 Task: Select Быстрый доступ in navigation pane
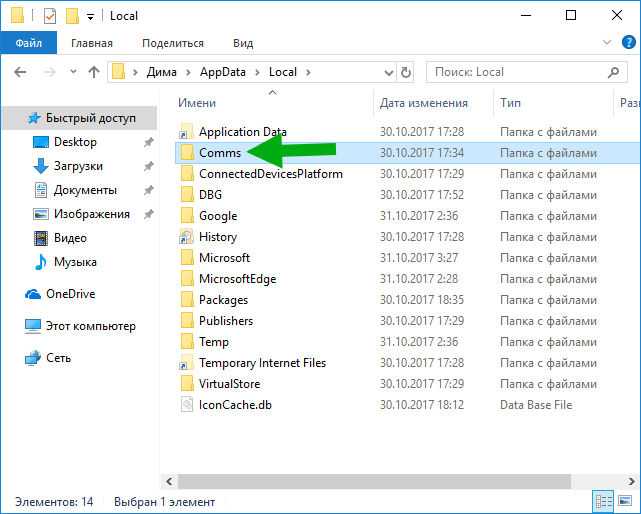pos(80,118)
